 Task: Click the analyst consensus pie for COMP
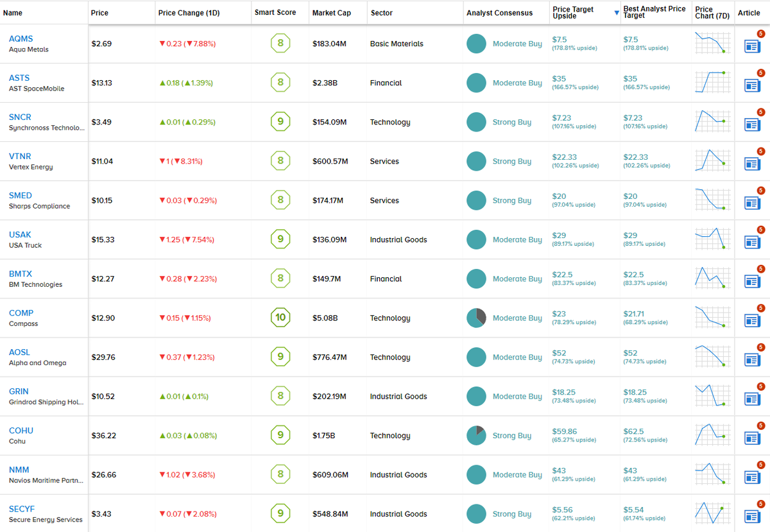pos(476,318)
